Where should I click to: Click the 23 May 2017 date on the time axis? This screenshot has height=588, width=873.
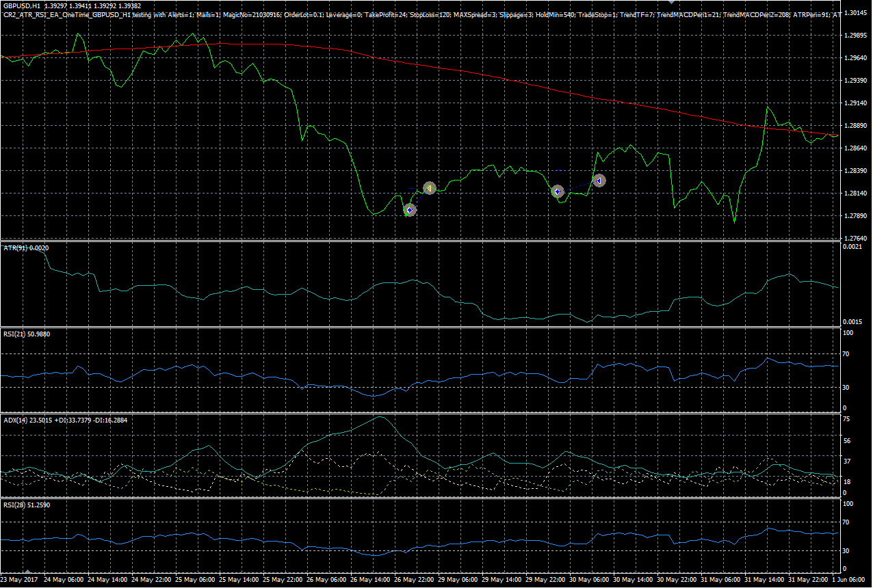tap(21, 579)
